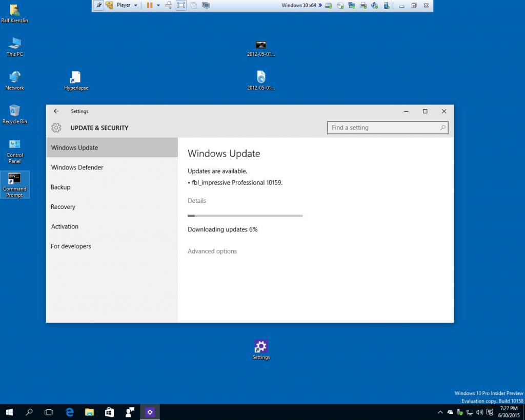Select the Ralf Krenzlin desktop folder icon
525x420 pixels.
[x=14, y=13]
